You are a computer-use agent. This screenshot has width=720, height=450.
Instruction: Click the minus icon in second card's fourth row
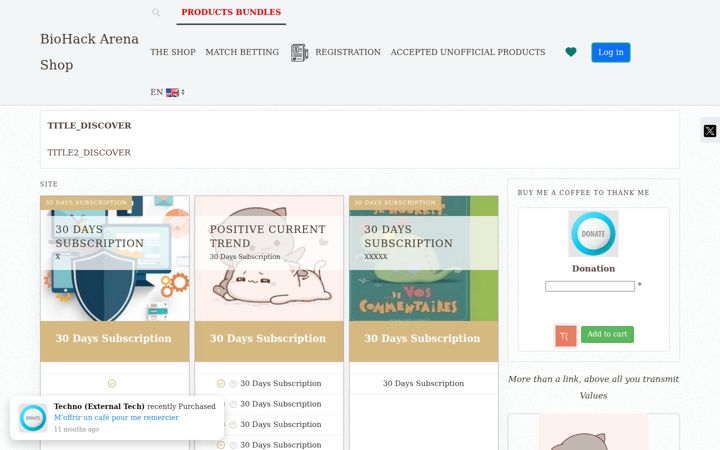point(221,445)
